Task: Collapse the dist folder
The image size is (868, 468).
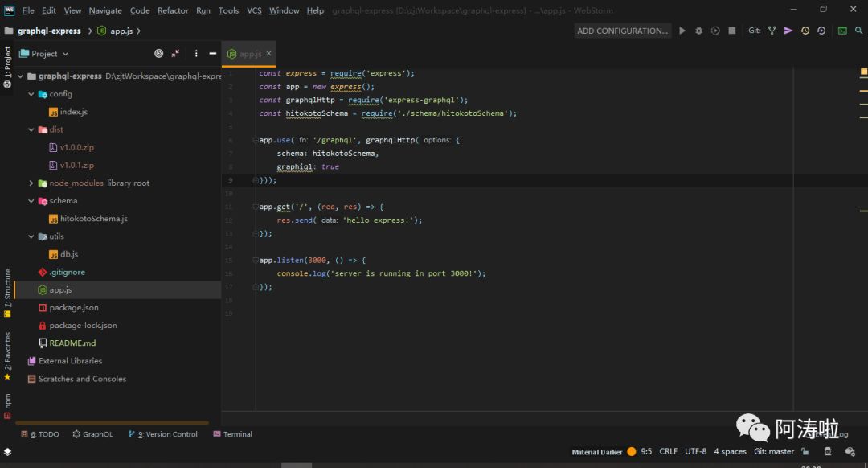Action: (31, 129)
